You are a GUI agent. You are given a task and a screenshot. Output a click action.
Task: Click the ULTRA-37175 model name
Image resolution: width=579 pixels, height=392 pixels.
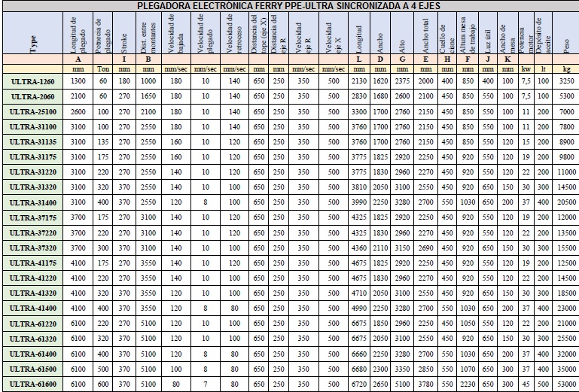[x=32, y=217]
